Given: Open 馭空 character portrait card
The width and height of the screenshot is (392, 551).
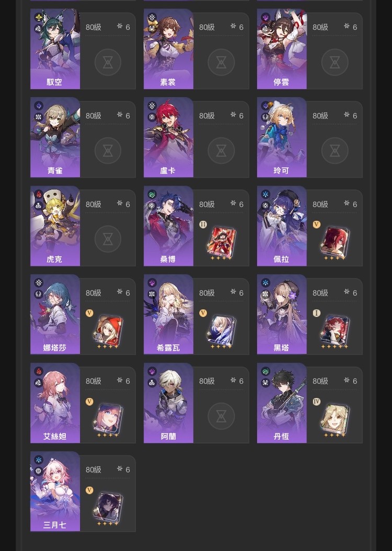Looking at the screenshot, I should tap(55, 49).
